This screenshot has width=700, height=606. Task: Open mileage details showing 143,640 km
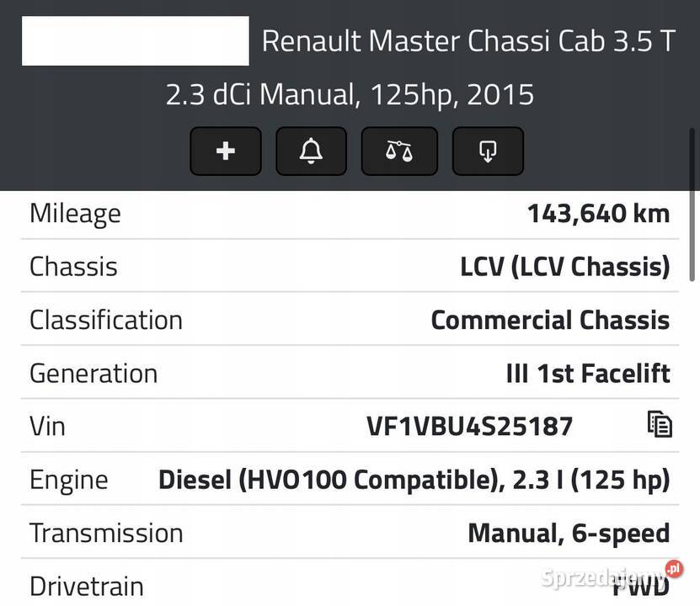click(597, 211)
